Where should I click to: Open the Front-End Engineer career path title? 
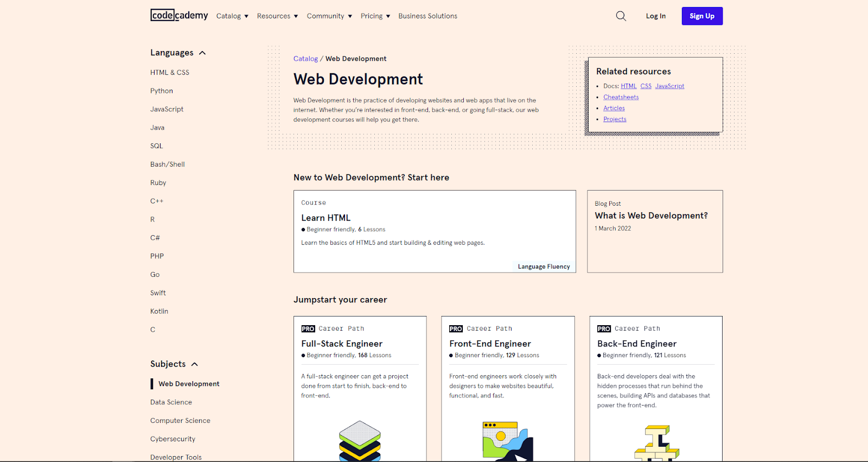click(x=490, y=344)
